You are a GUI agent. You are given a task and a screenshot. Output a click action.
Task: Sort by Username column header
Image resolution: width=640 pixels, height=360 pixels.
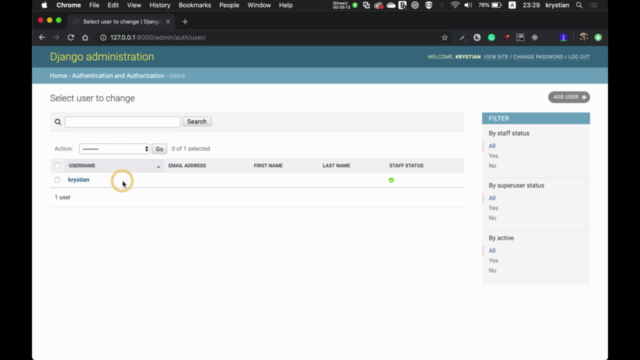[x=82, y=166]
